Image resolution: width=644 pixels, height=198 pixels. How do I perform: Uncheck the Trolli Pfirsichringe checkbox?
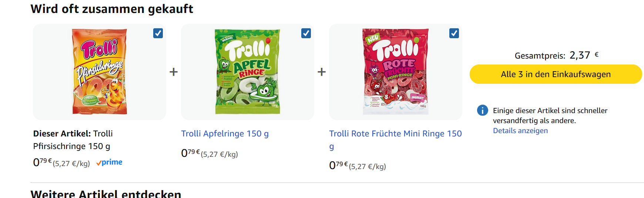(158, 33)
